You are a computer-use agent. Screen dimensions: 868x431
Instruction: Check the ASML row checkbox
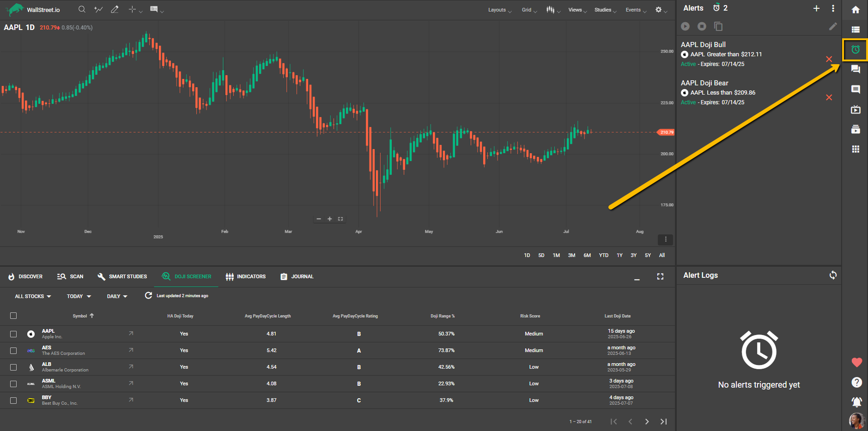coord(13,383)
